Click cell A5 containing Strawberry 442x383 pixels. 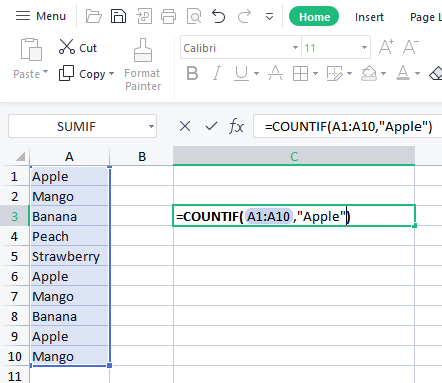click(69, 256)
